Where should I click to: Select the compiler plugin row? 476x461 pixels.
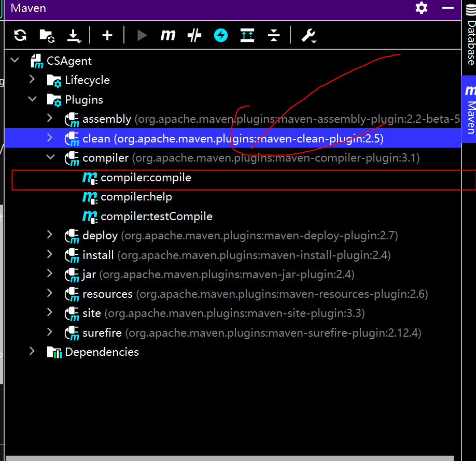point(233,157)
